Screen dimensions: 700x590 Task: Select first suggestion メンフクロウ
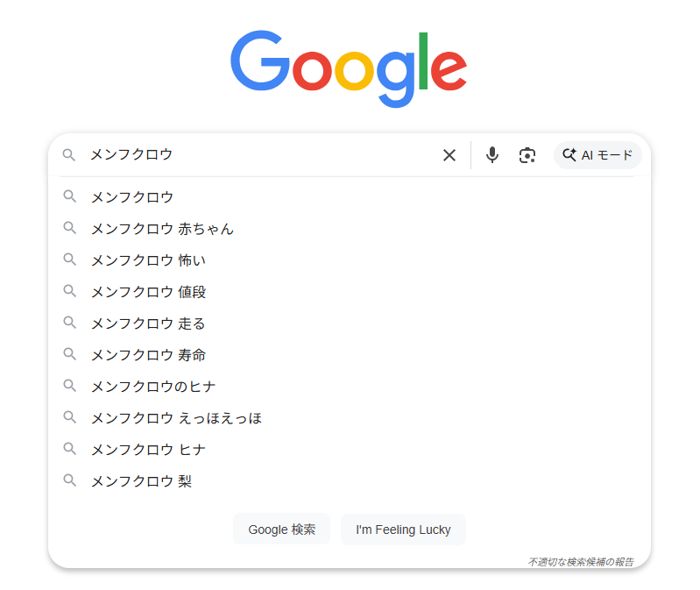pyautogui.click(x=132, y=197)
